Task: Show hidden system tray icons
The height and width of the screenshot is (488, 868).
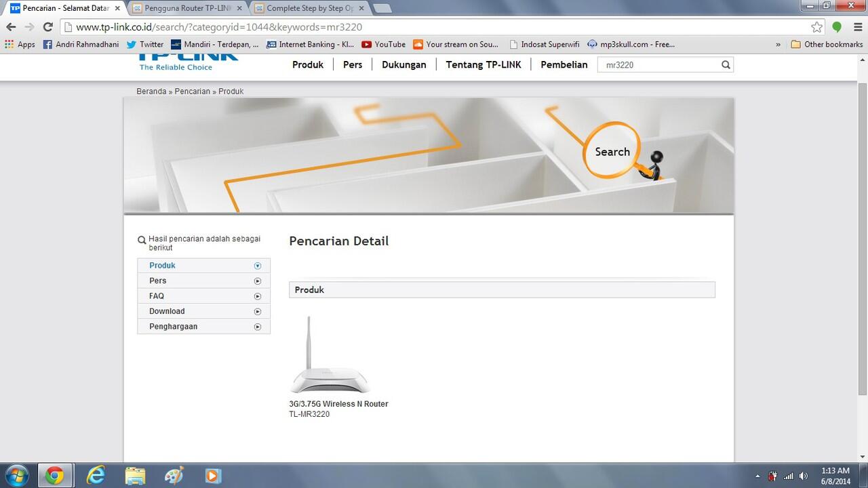Action: [x=757, y=476]
